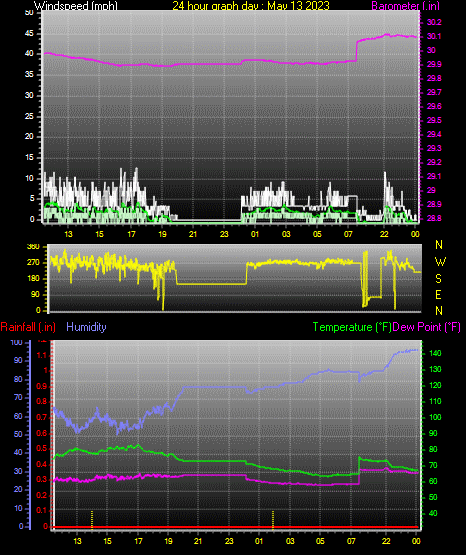Click the '24 hour graph day : May 13 2023' heading

point(251,6)
